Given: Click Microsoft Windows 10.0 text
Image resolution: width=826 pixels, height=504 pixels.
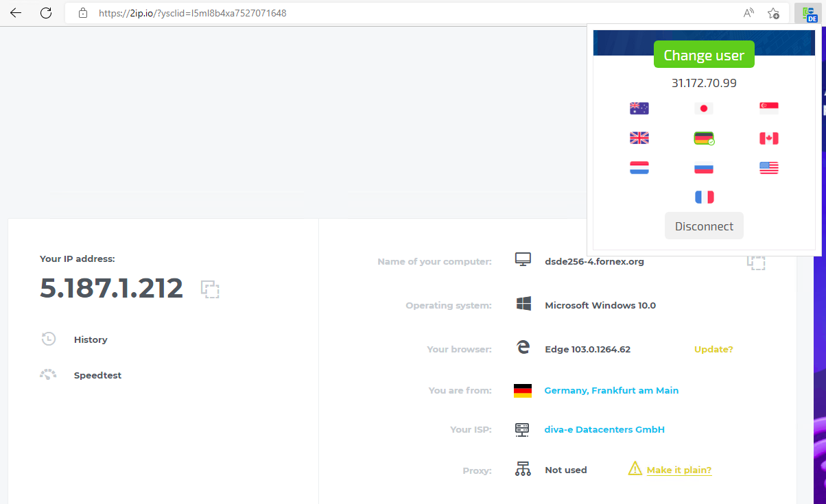Looking at the screenshot, I should [x=600, y=305].
